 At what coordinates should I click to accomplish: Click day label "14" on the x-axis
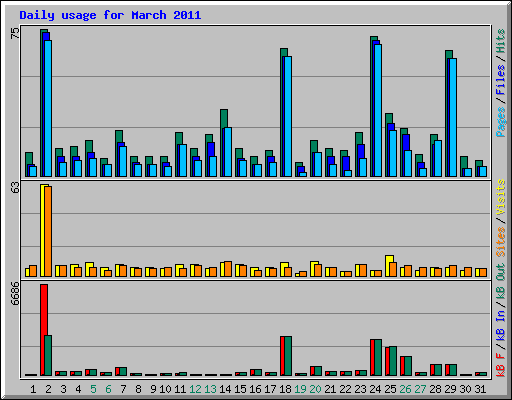225,389
